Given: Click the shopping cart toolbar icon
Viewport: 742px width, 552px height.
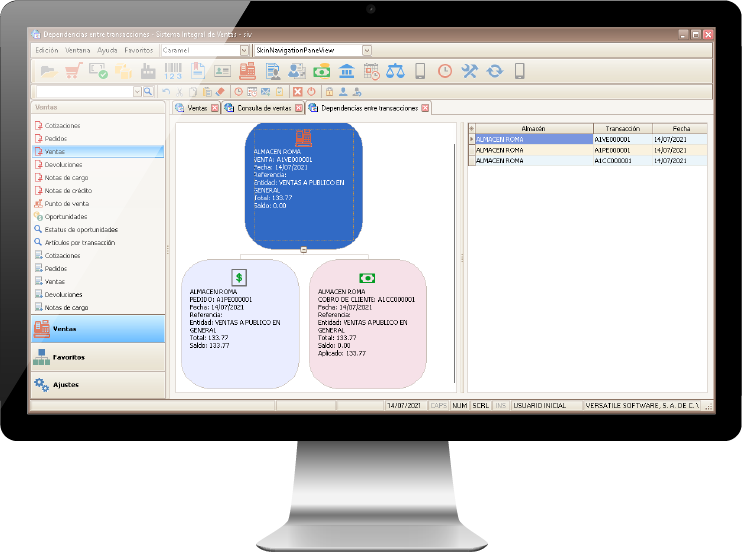Looking at the screenshot, I should [x=73, y=71].
